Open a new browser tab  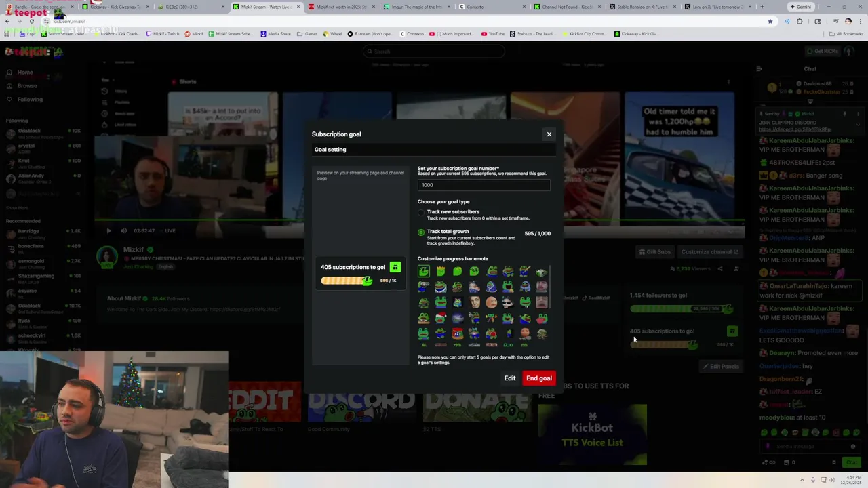[x=762, y=7]
